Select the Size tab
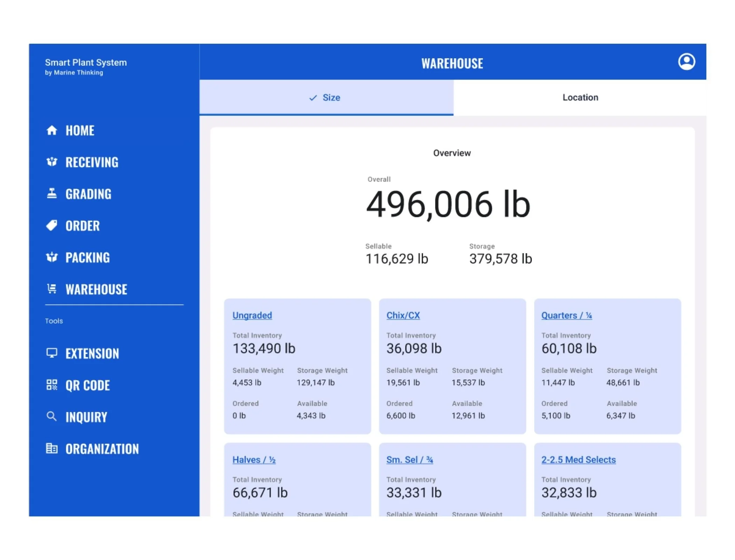The width and height of the screenshot is (735, 560). 326,98
